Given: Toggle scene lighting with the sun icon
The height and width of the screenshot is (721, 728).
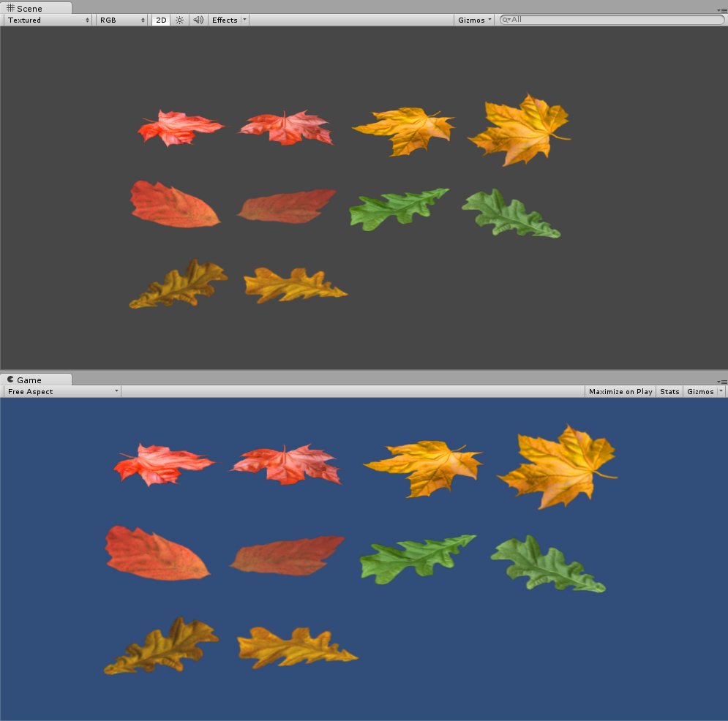Looking at the screenshot, I should 179,20.
